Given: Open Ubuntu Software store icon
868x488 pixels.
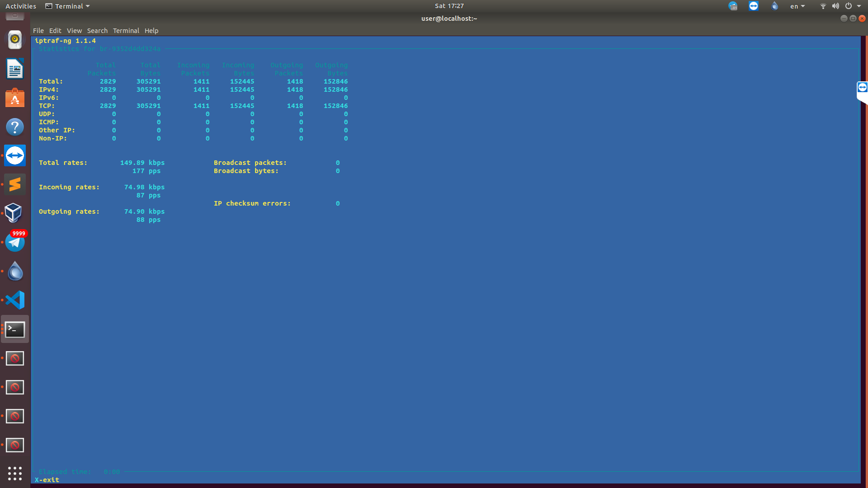Looking at the screenshot, I should (x=15, y=98).
